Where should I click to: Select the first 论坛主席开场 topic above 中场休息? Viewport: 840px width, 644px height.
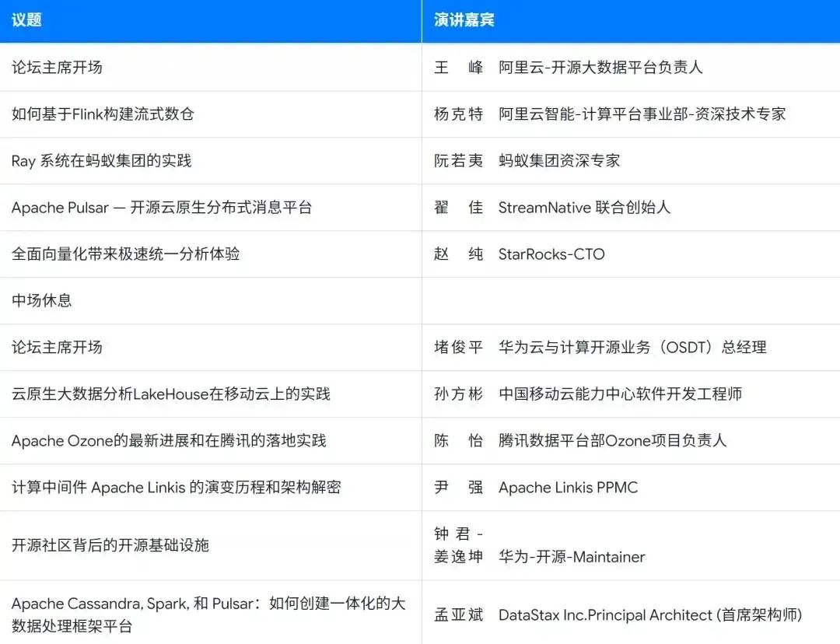57,67
